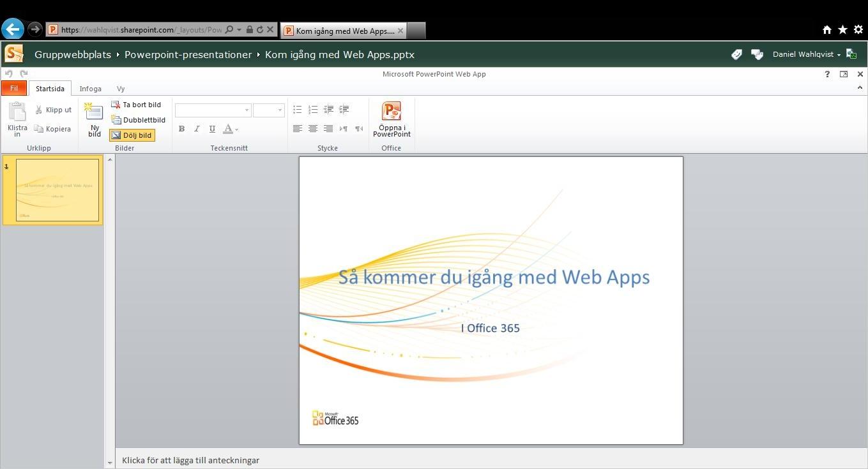
Task: Apply font color with A button
Action: click(228, 129)
